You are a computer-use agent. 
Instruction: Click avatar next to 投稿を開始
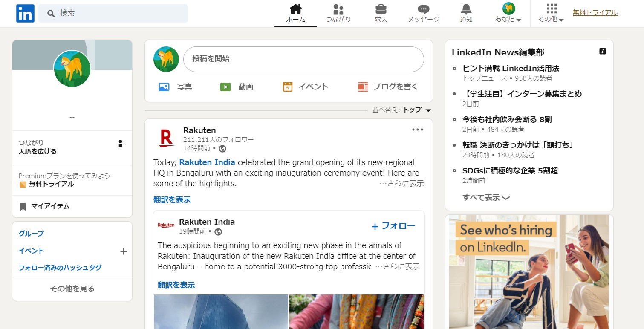(x=166, y=59)
